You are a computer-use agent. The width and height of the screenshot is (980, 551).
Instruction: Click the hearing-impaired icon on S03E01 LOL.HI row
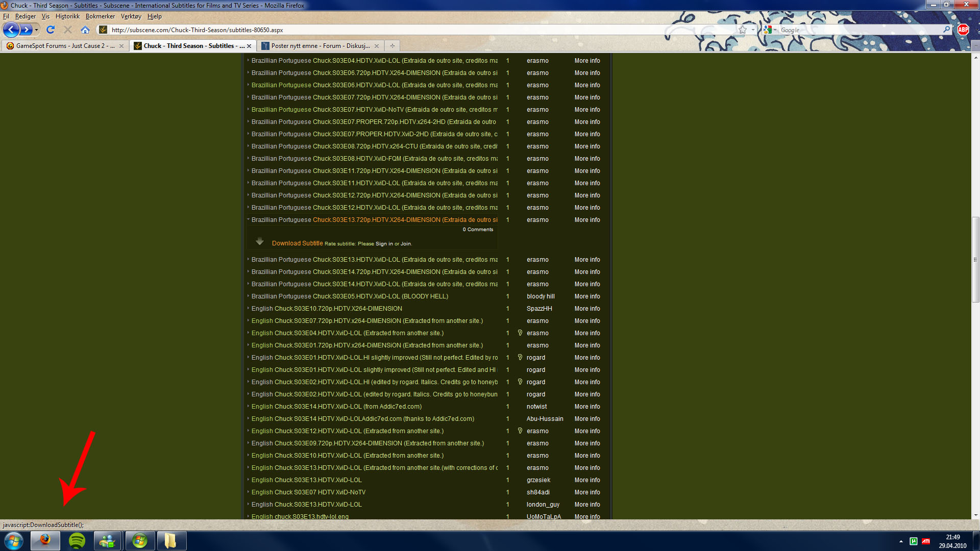(520, 357)
